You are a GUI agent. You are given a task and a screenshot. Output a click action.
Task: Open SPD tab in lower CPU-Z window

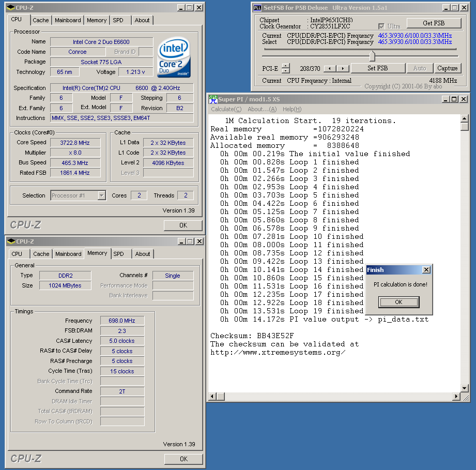click(x=119, y=254)
